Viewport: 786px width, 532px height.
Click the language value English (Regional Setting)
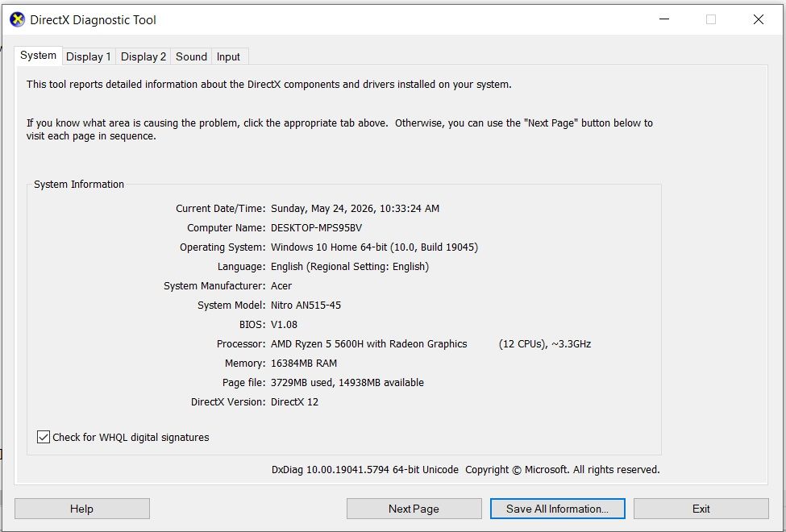tap(350, 267)
